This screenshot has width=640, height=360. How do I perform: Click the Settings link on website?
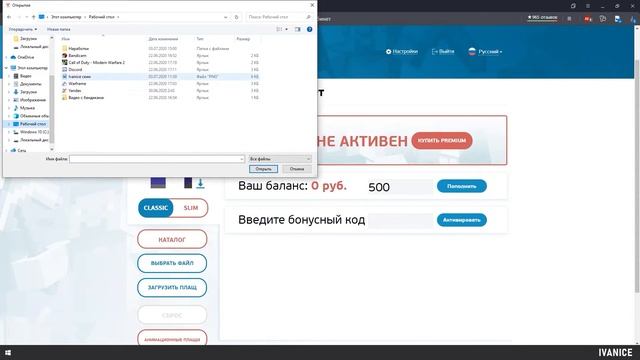point(402,51)
